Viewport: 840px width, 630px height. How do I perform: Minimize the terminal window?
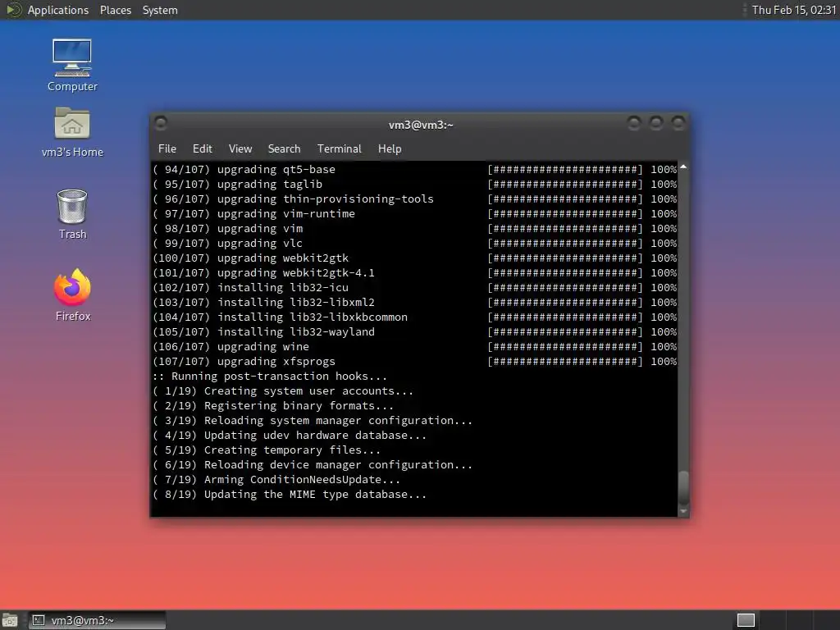click(634, 124)
